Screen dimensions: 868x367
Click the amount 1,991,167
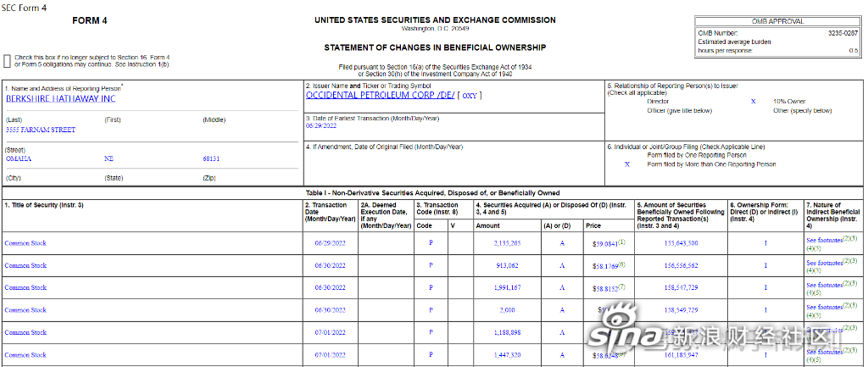pyautogui.click(x=507, y=288)
